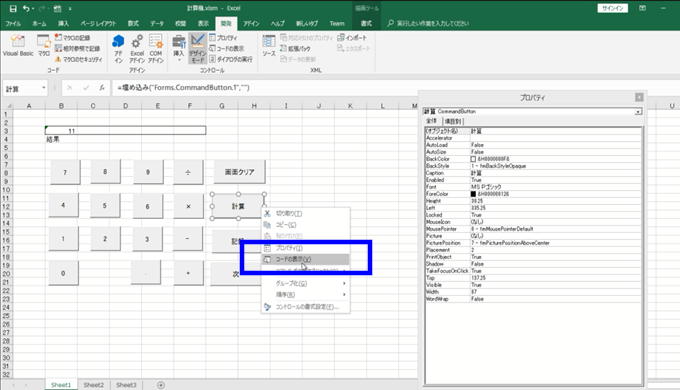Screen dimensions: 680x390
Task: Switch to the Sheet3 tab
Action: tap(126, 385)
